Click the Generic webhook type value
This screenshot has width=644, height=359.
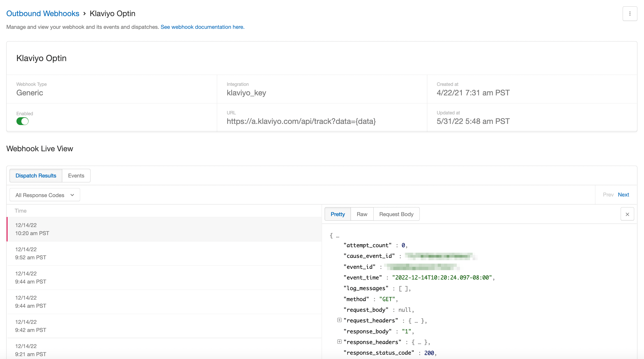tap(30, 93)
